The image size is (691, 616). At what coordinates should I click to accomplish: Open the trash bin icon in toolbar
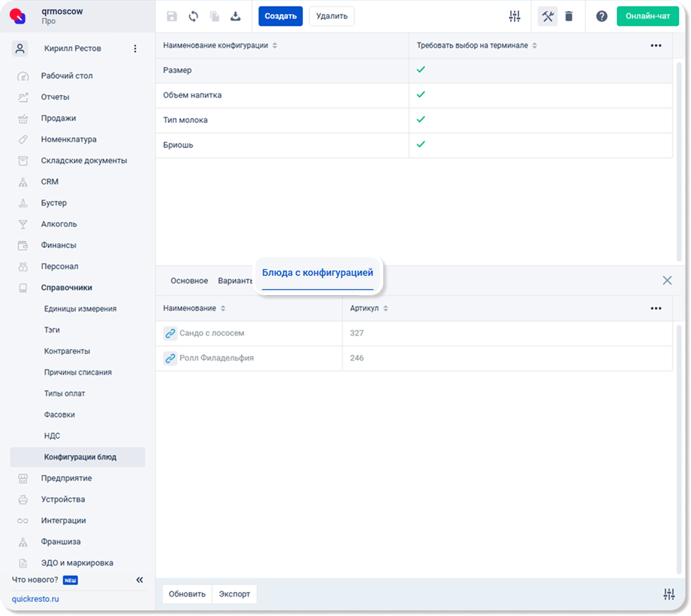coord(569,16)
